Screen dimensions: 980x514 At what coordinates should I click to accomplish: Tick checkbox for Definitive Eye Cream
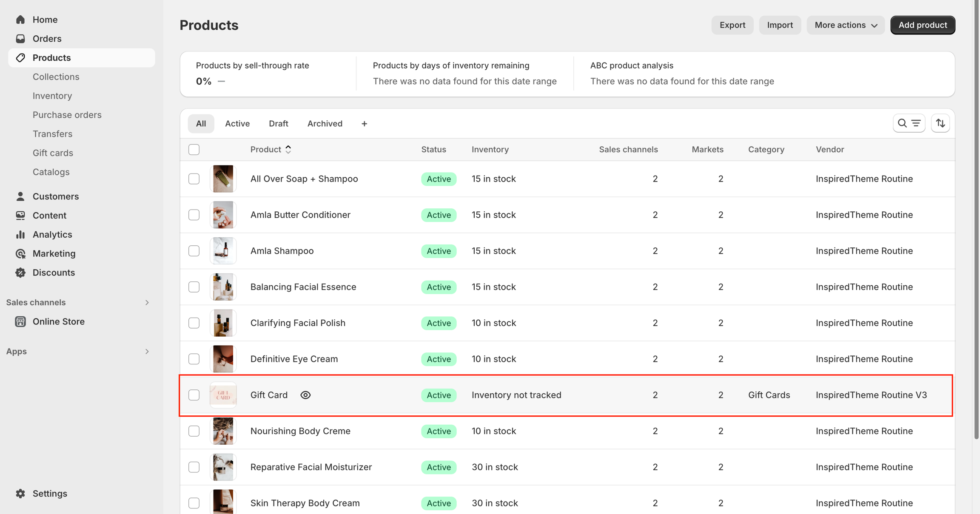[x=194, y=359]
